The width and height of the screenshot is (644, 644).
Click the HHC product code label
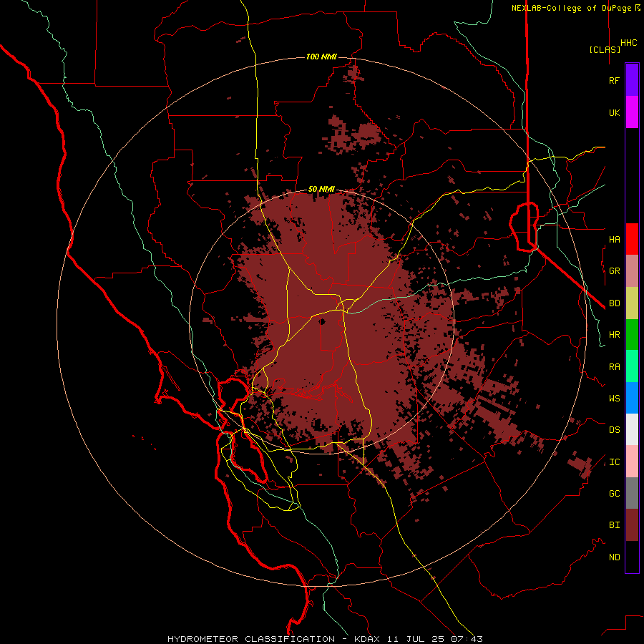coord(629,43)
